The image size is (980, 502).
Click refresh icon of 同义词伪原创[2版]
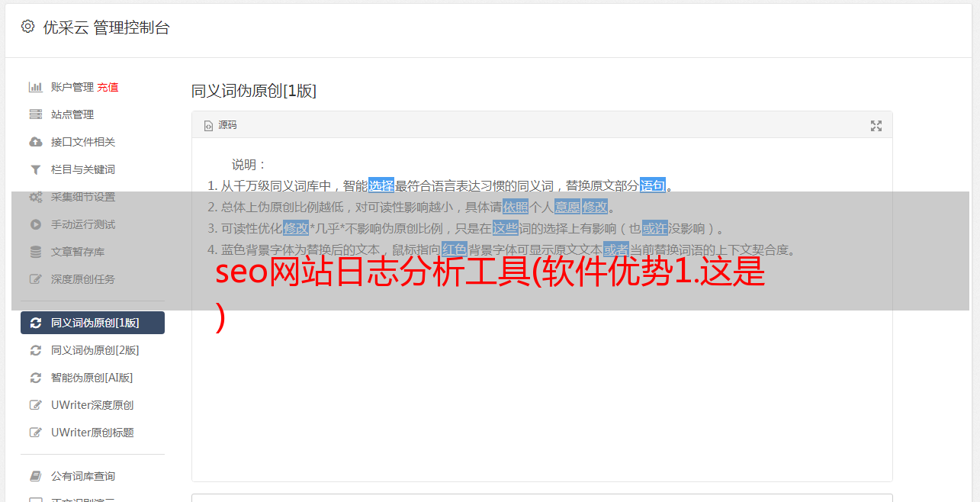[35, 350]
